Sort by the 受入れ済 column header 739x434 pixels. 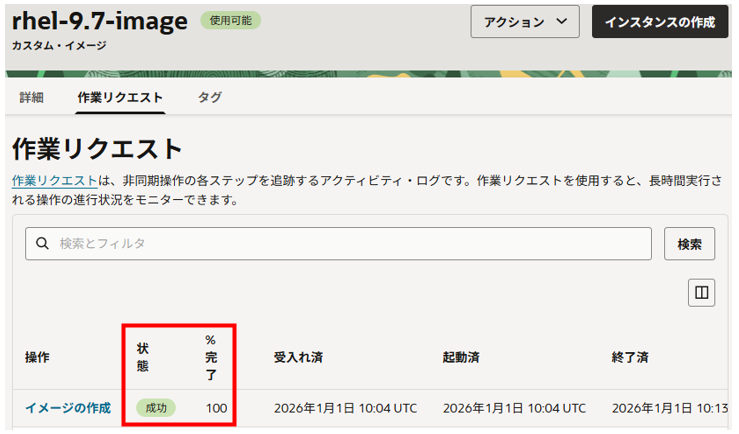(x=297, y=357)
